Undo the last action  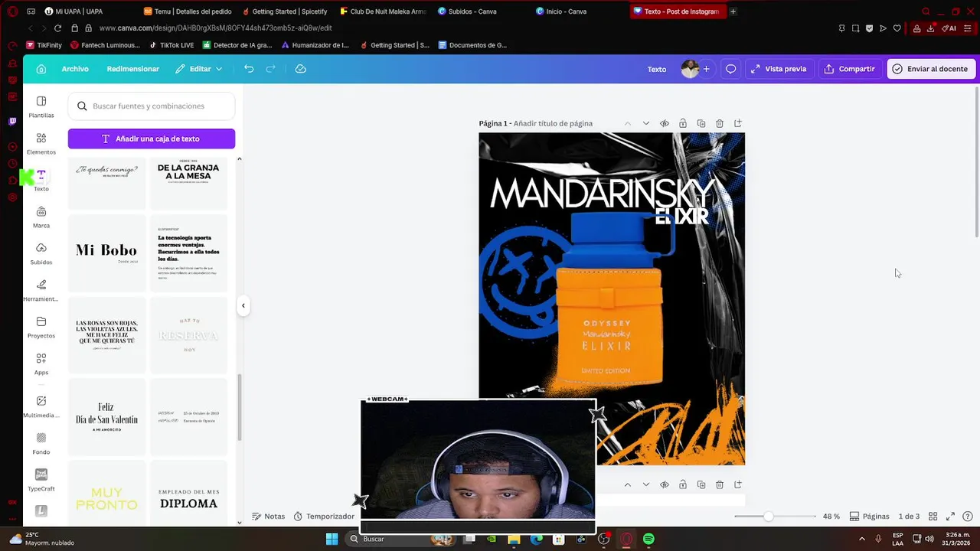pyautogui.click(x=249, y=69)
